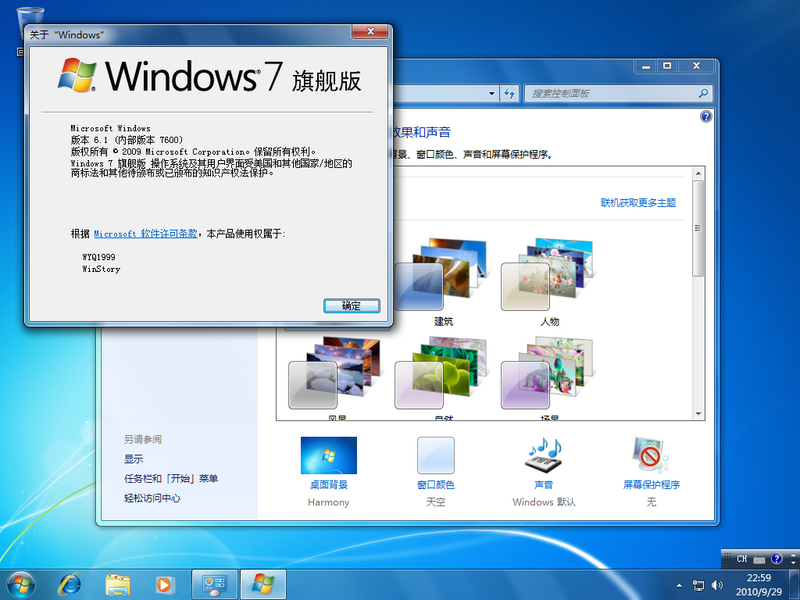
Task: Show hidden tray icons arrow
Action: coord(679,585)
